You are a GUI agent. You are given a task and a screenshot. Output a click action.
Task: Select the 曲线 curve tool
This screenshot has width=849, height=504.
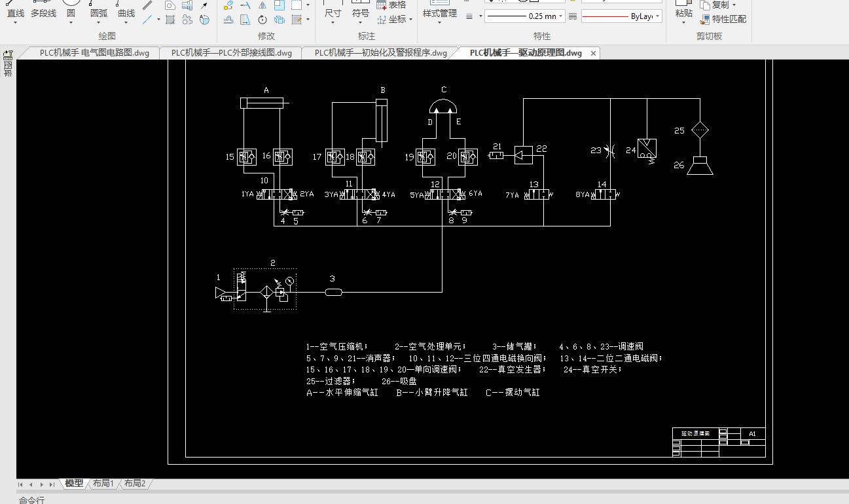(x=126, y=9)
